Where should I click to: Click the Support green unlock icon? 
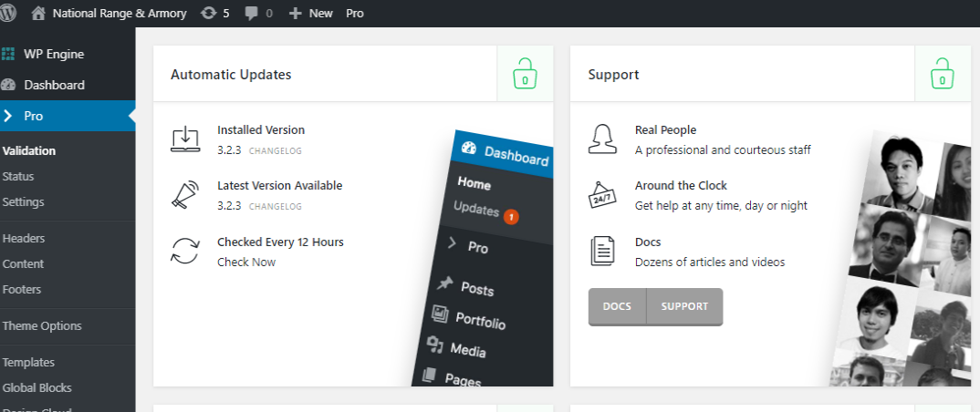tap(943, 73)
